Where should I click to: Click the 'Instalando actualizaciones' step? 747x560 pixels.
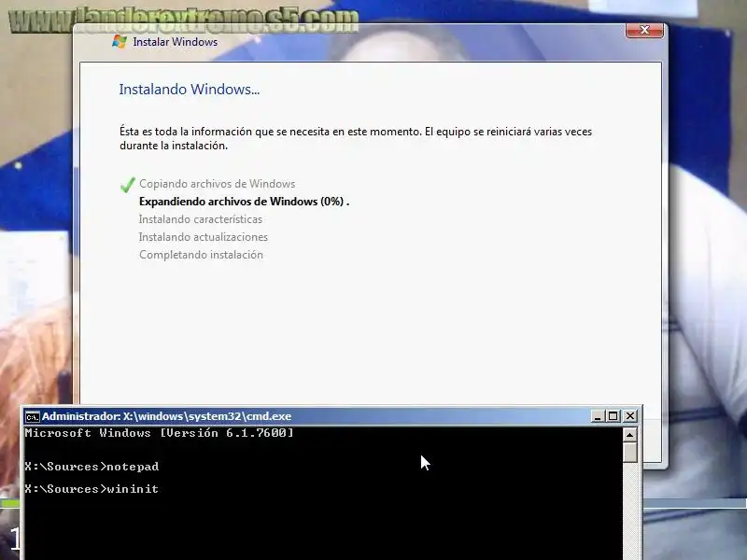pos(204,237)
